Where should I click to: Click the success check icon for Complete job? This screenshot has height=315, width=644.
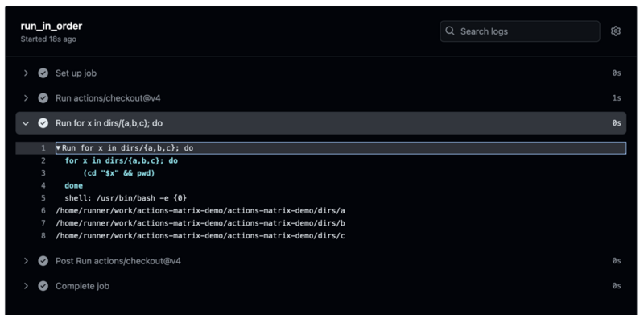pos(43,286)
